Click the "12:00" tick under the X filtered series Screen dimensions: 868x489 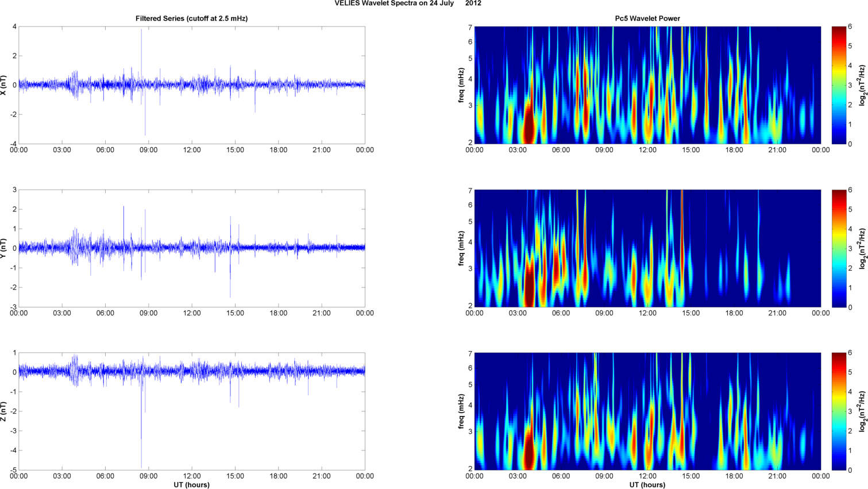pos(192,150)
